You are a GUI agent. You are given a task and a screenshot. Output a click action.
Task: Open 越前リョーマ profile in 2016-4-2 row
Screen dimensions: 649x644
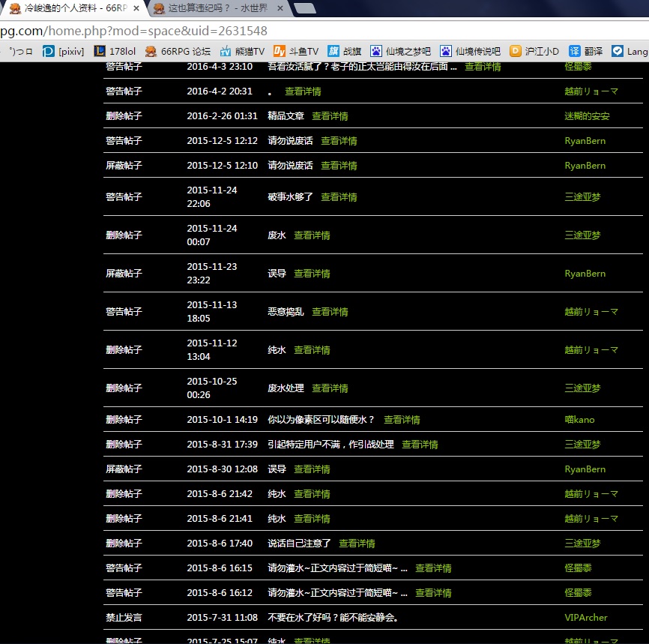click(x=591, y=91)
